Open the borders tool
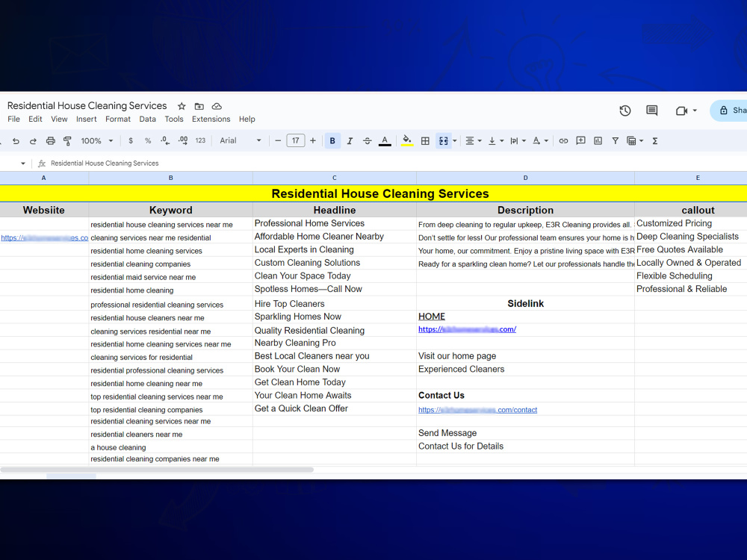747x560 pixels. (x=425, y=141)
